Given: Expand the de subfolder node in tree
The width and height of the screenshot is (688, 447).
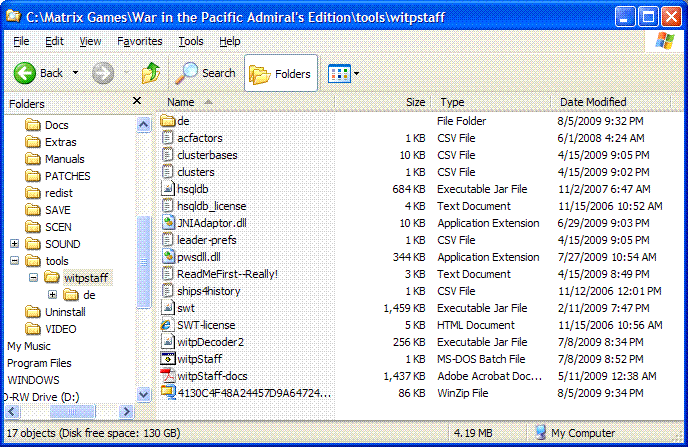Looking at the screenshot, I should [x=52, y=294].
